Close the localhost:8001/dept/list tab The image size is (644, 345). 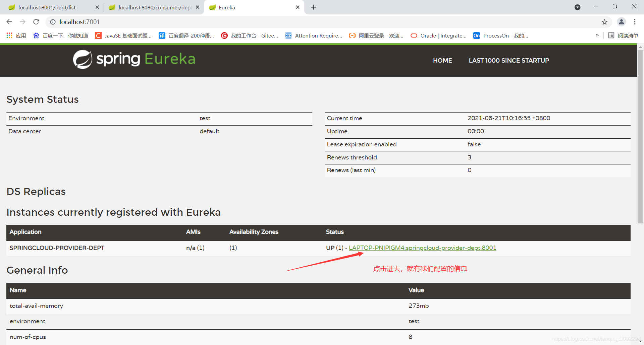[x=97, y=7]
